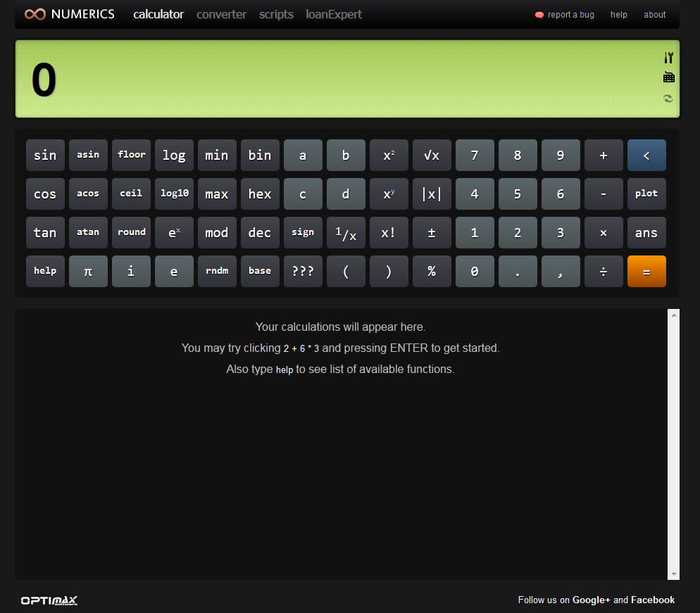Click the rndm random number key
The width and height of the screenshot is (700, 613).
[217, 271]
